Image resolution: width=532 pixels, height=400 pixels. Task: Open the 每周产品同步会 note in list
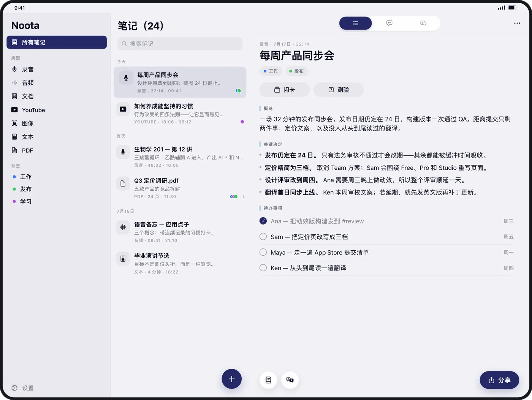[x=180, y=82]
